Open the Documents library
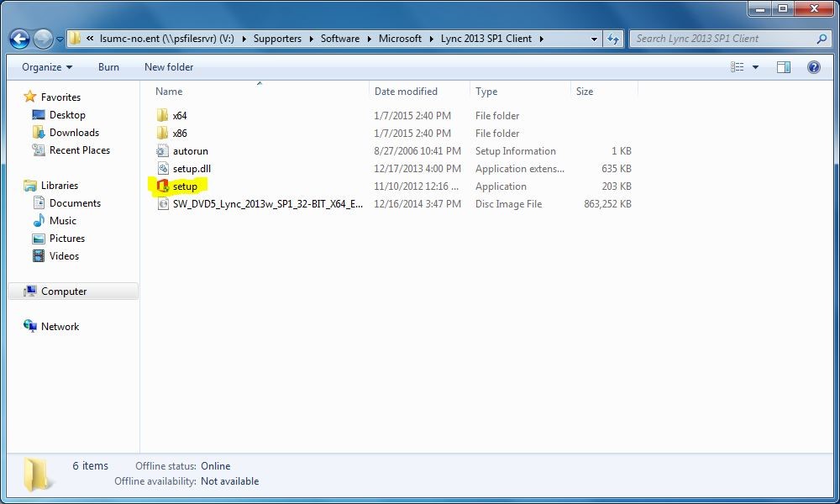840x504 pixels. pos(75,203)
